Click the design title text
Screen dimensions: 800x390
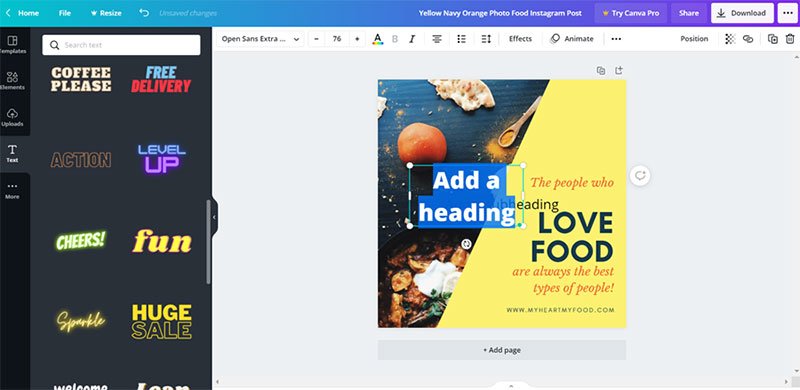(x=500, y=13)
